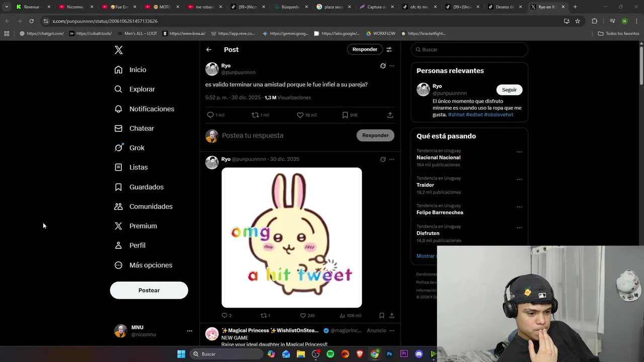Open Todos los favoritos folder
The height and width of the screenshot is (362, 644).
point(618,34)
